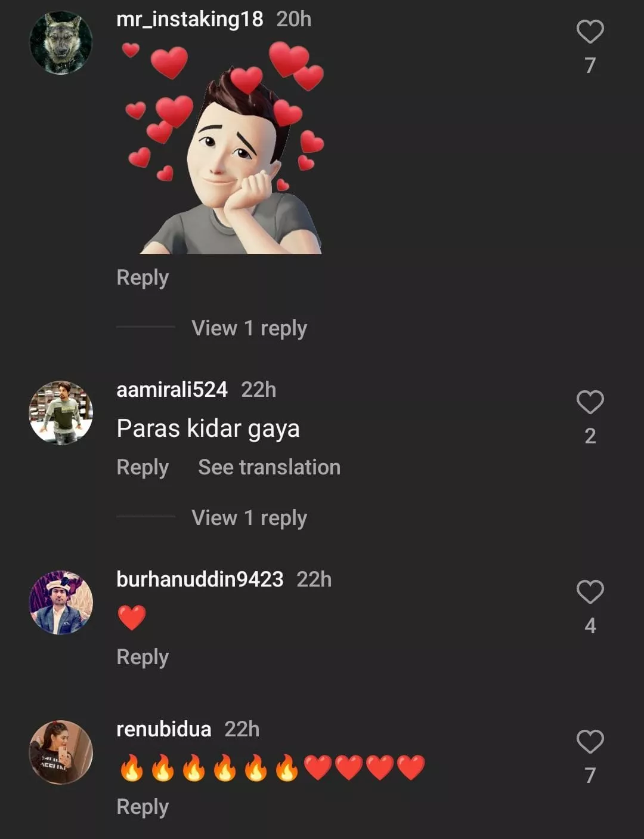Open burhanuddin9423's profile picture
The height and width of the screenshot is (839, 644).
click(61, 603)
